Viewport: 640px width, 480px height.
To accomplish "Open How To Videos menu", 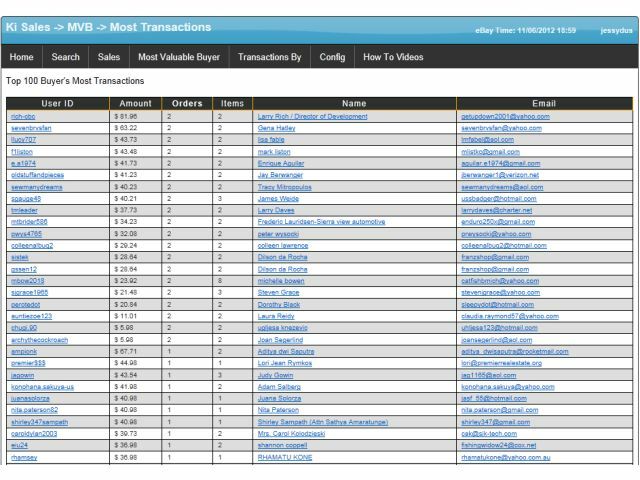I will point(393,58).
